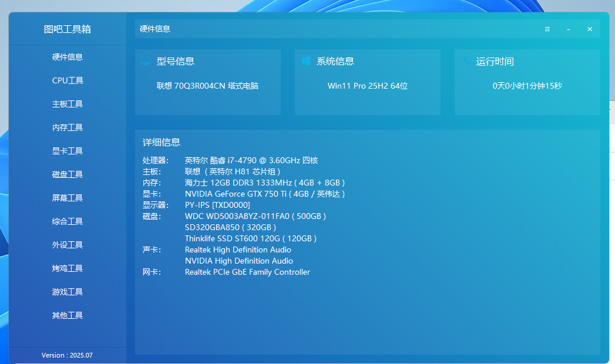Click the 系统信息 card heading
615x364 pixels.
coord(335,61)
